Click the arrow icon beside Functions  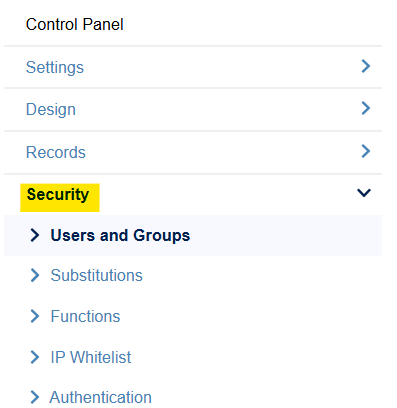coord(35,316)
